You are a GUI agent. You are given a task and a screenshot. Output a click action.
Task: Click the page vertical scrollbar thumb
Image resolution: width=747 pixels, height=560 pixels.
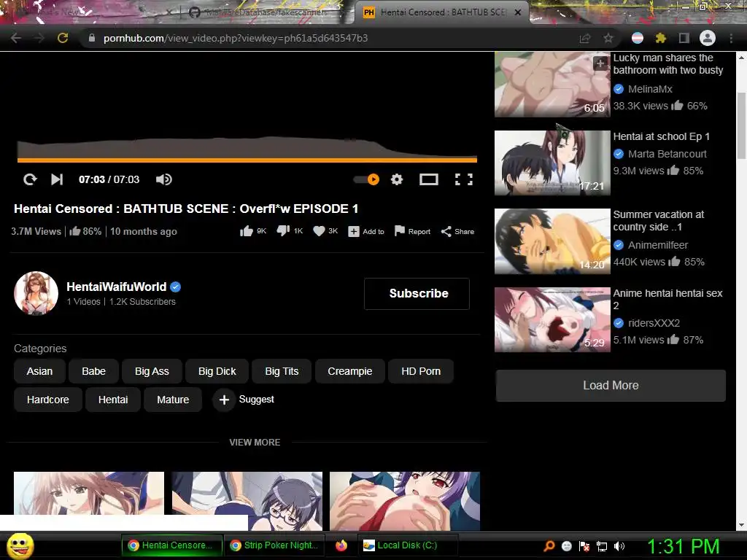741,126
